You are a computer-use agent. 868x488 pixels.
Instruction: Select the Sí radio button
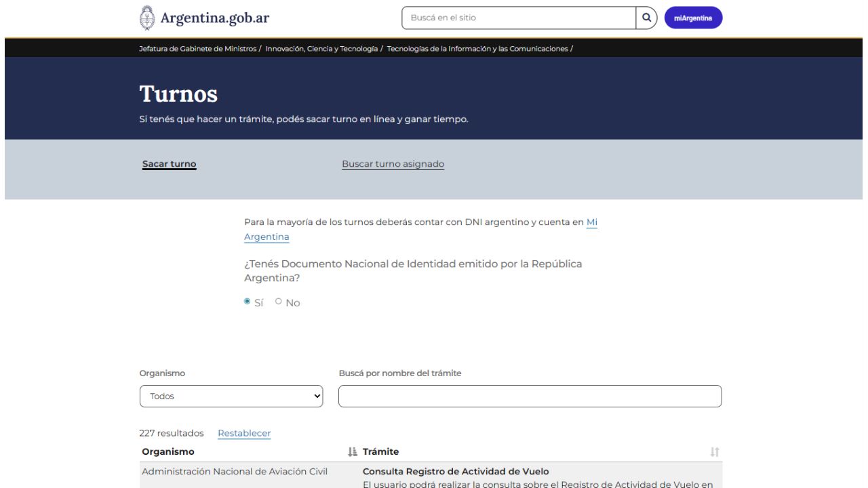(248, 302)
